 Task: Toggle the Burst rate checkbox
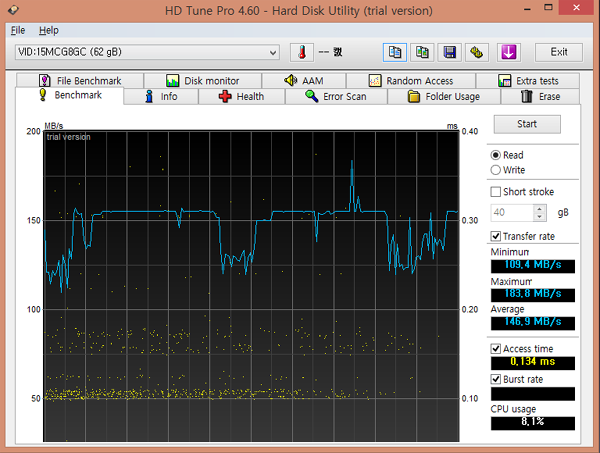(x=496, y=379)
